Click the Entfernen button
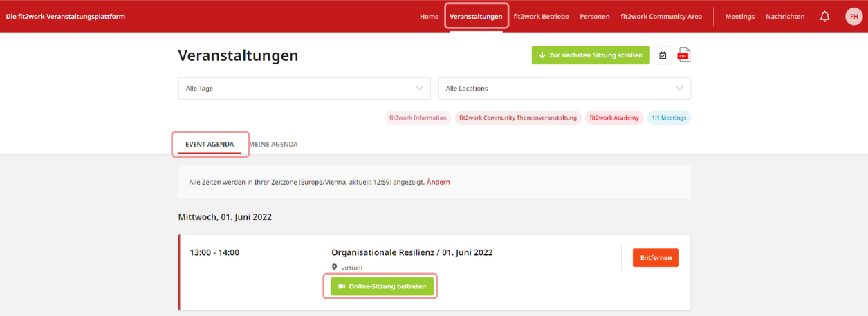Image resolution: width=868 pixels, height=316 pixels. click(x=656, y=257)
